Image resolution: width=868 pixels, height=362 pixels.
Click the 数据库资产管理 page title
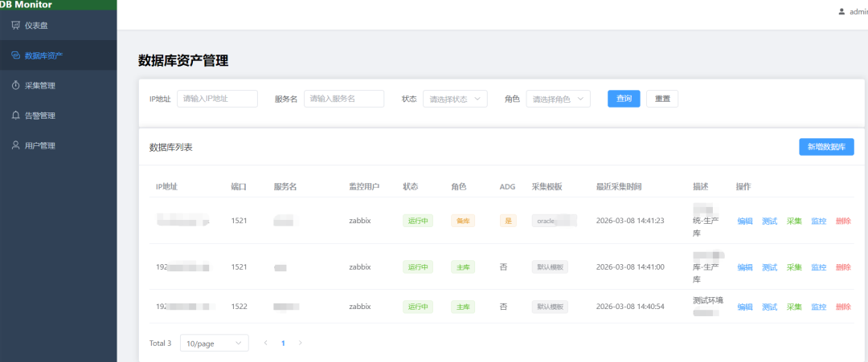[x=183, y=61]
